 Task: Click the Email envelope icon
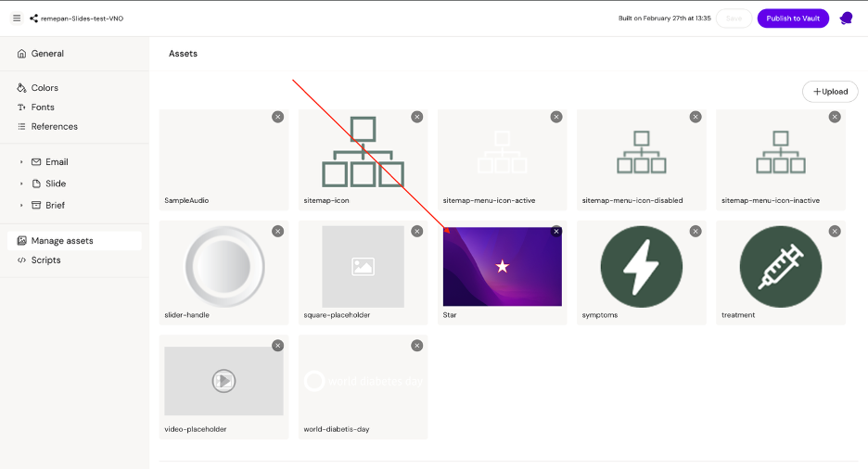coord(36,162)
